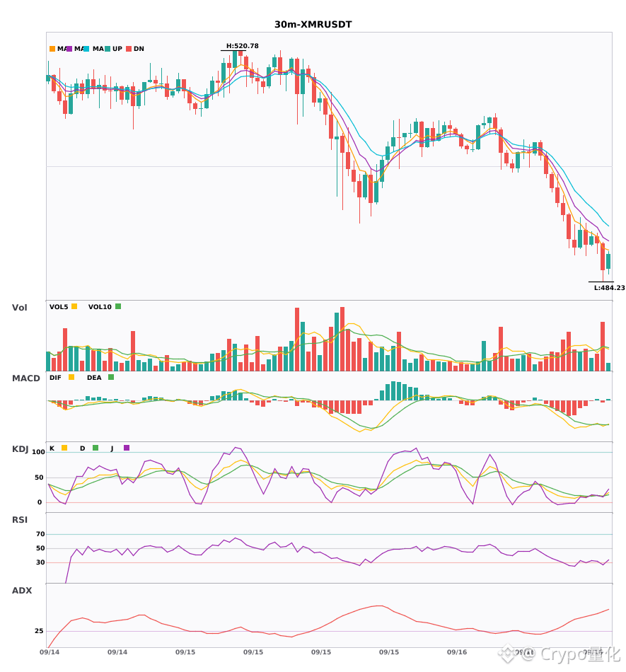Click the orange MA legend swatch

click(x=52, y=49)
